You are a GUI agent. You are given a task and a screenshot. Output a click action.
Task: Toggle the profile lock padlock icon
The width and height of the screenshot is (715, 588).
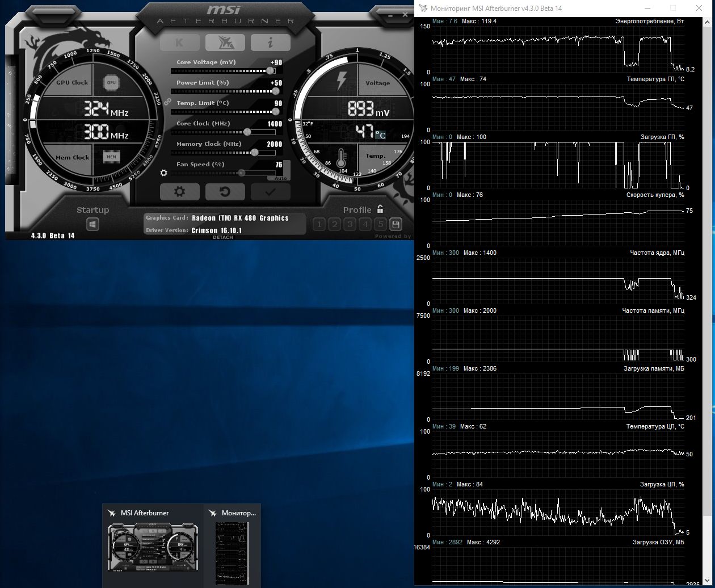[380, 209]
